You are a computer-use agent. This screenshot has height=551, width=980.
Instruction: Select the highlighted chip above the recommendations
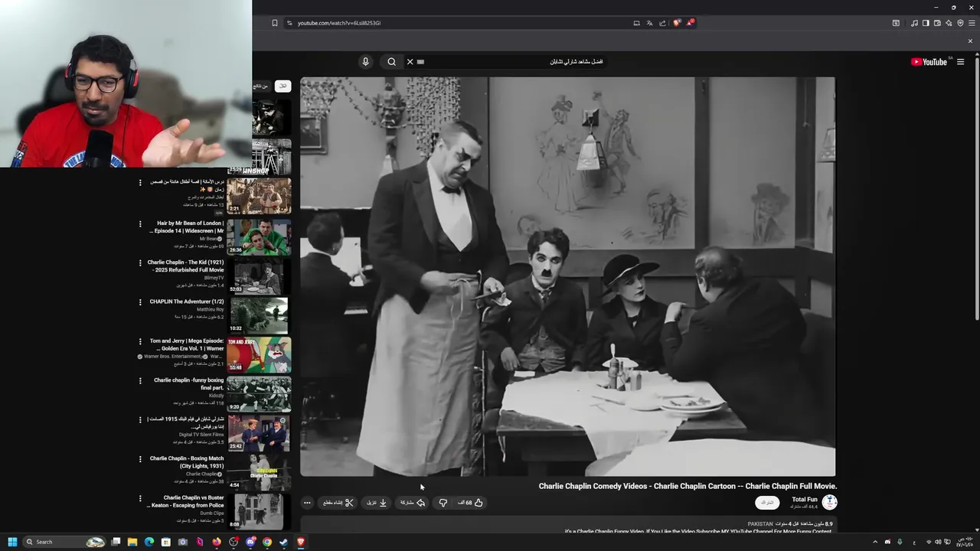pos(283,86)
